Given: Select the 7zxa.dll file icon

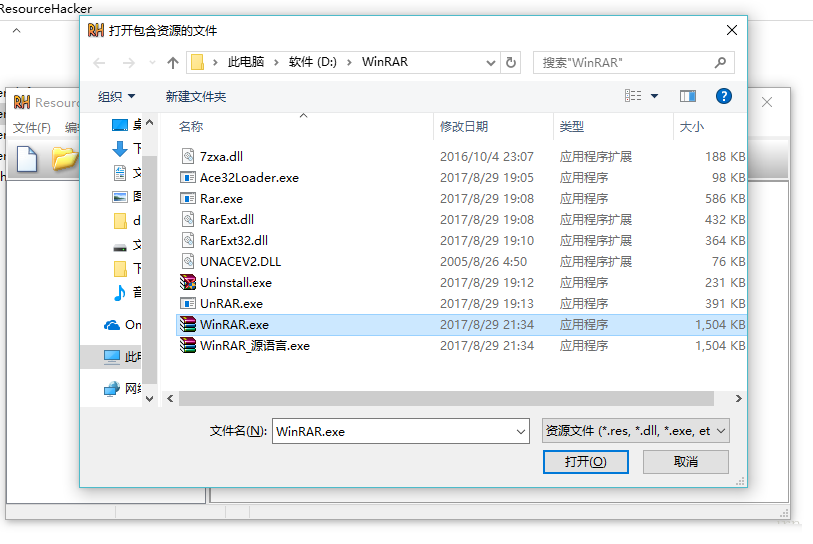Looking at the screenshot, I should [188, 156].
